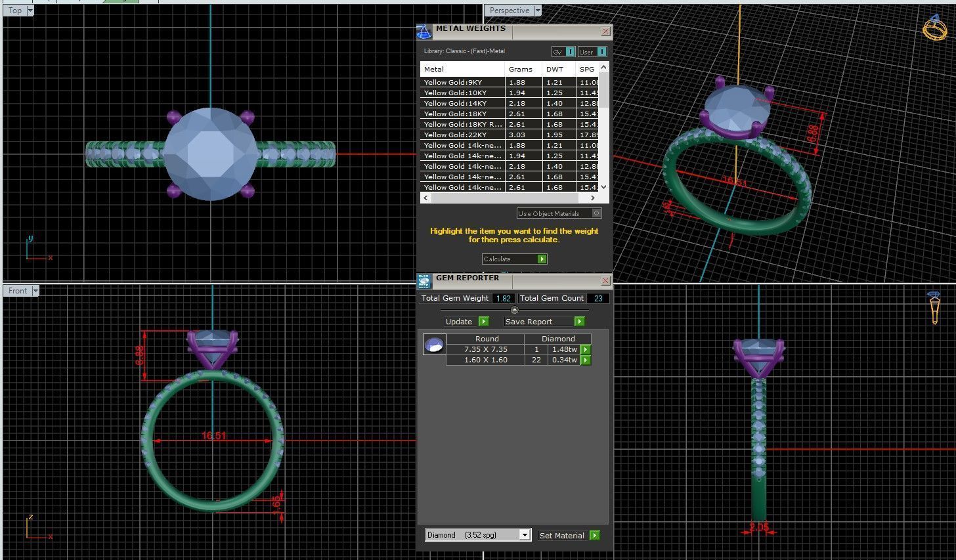Open the Diamond material dropdown
Screen dimensions: 956x560
coord(524,535)
